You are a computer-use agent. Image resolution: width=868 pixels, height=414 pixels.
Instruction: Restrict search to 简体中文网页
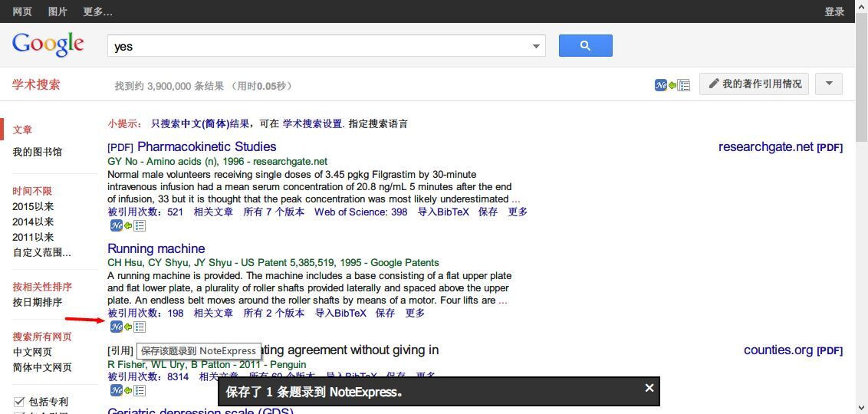[43, 367]
